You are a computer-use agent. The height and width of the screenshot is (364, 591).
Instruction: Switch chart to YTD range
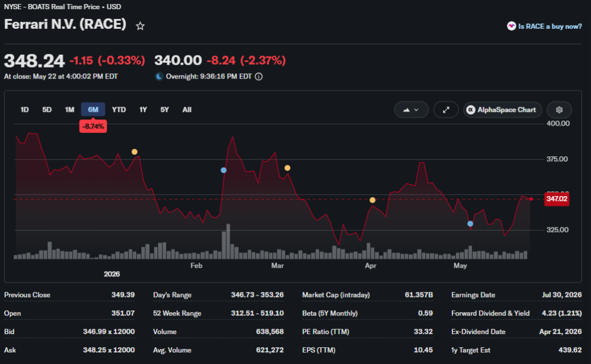point(119,110)
